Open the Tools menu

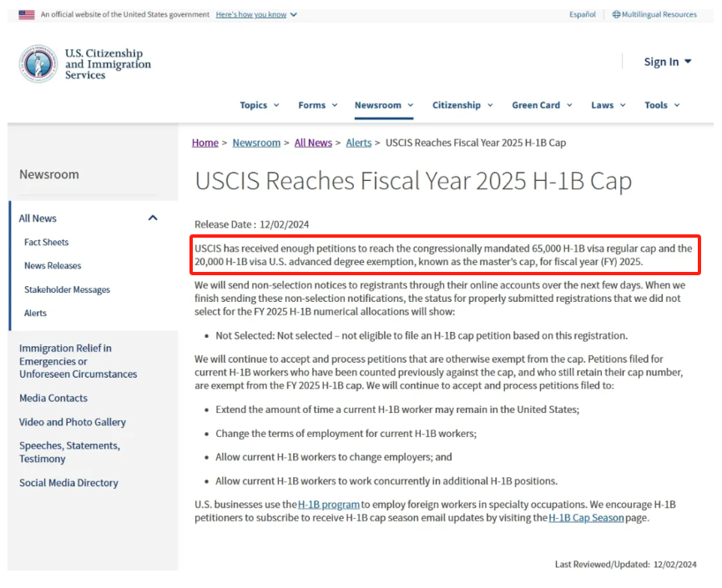(662, 105)
